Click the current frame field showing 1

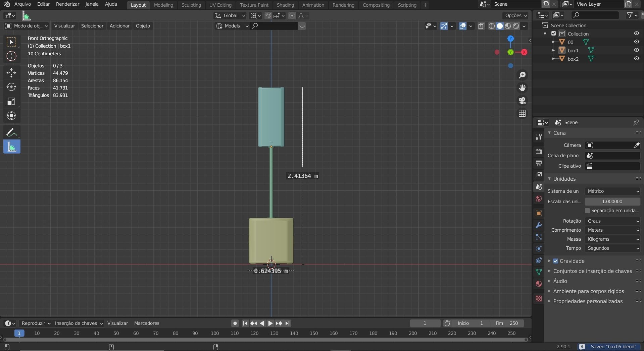[x=425, y=323]
